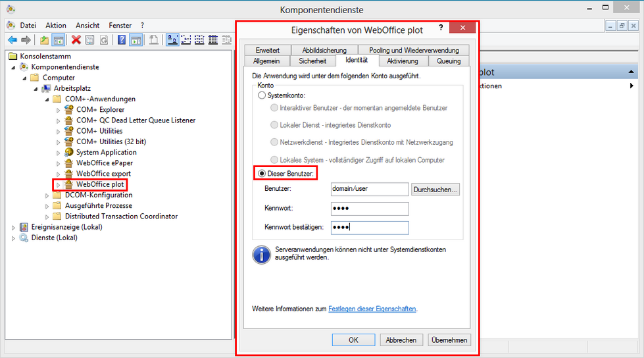Click the COM+ Explorer package icon

(68, 109)
